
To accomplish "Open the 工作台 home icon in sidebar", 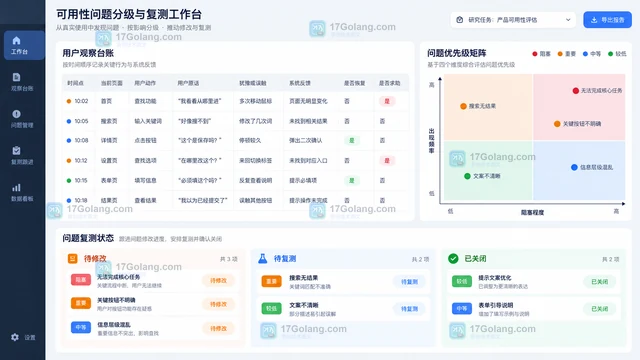I will 16,40.
